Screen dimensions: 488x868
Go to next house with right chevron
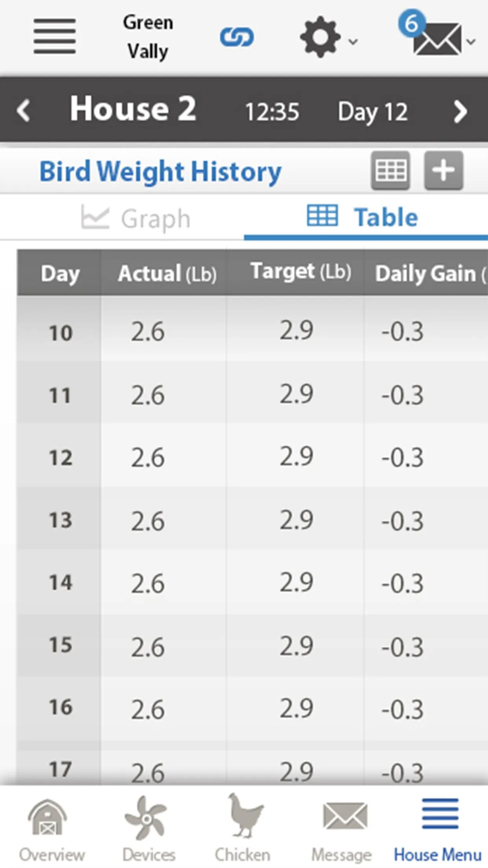point(460,112)
